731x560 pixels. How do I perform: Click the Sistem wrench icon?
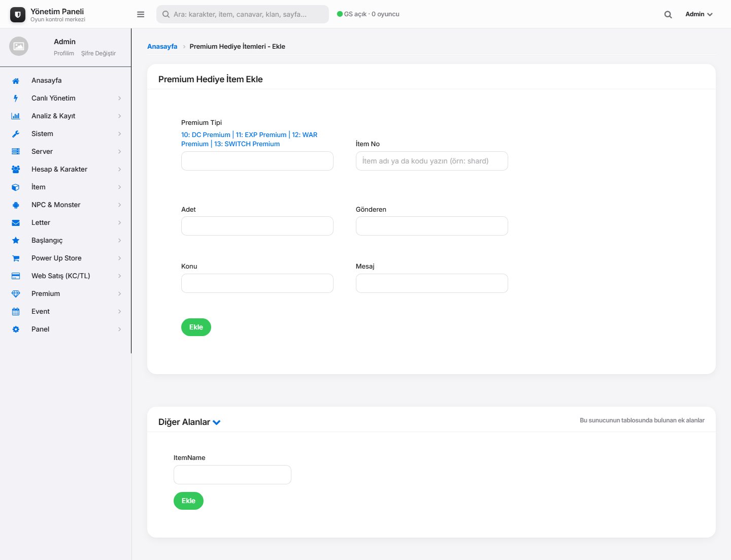coord(16,134)
